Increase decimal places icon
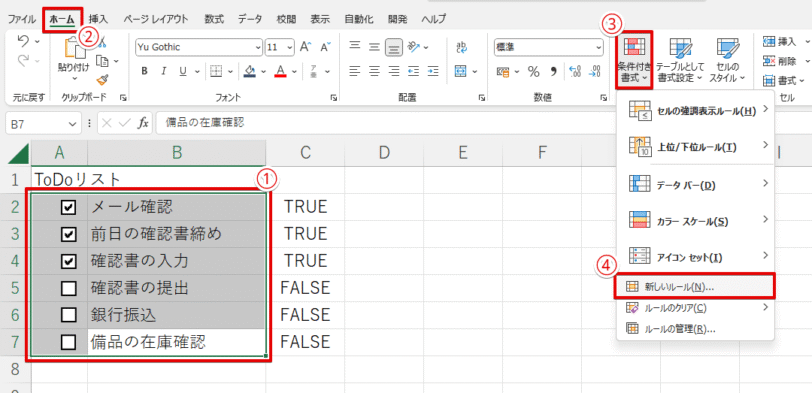Screen dimensions: 812x393 574,71
